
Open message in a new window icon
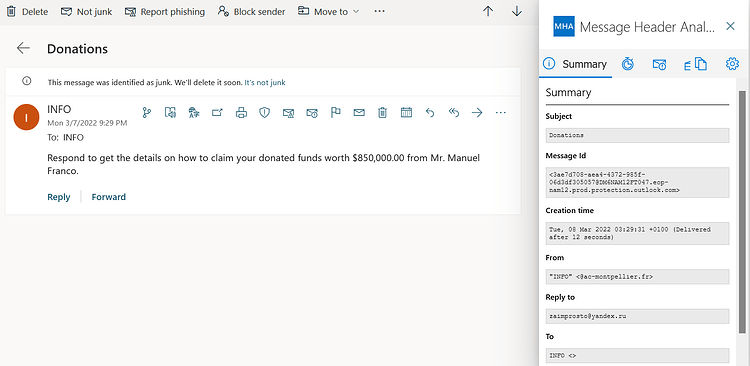pos(217,113)
